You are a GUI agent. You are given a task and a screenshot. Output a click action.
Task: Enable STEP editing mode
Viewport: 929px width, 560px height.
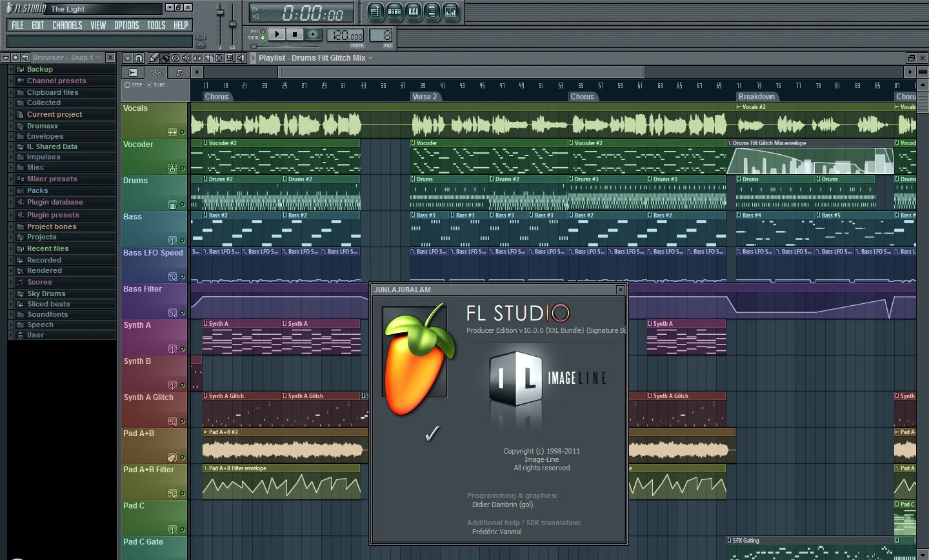pyautogui.click(x=127, y=85)
